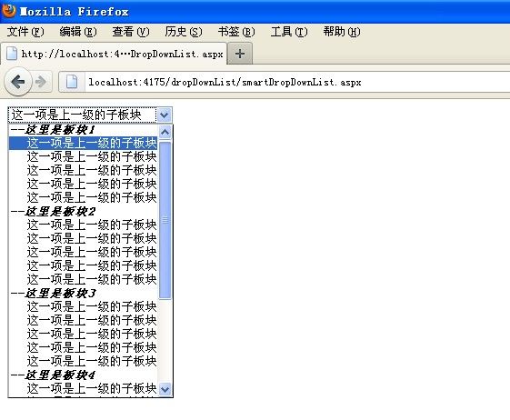Collapse the combo box via its arrow

pos(165,115)
